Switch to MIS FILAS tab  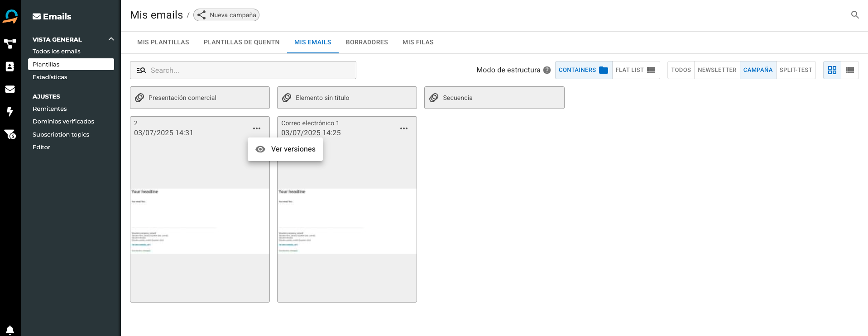coord(418,43)
